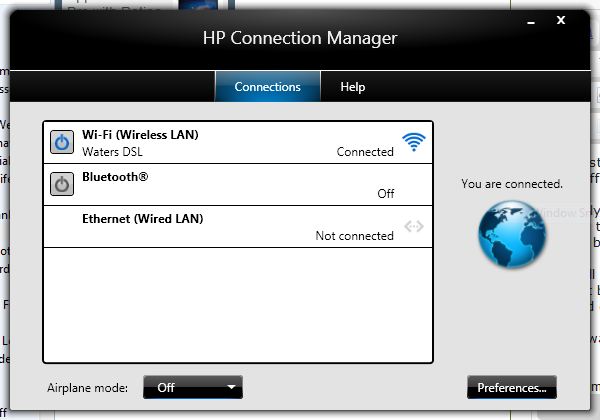This screenshot has height=420, width=600.
Task: Click the Ethernet connection arrows icon
Action: (414, 226)
